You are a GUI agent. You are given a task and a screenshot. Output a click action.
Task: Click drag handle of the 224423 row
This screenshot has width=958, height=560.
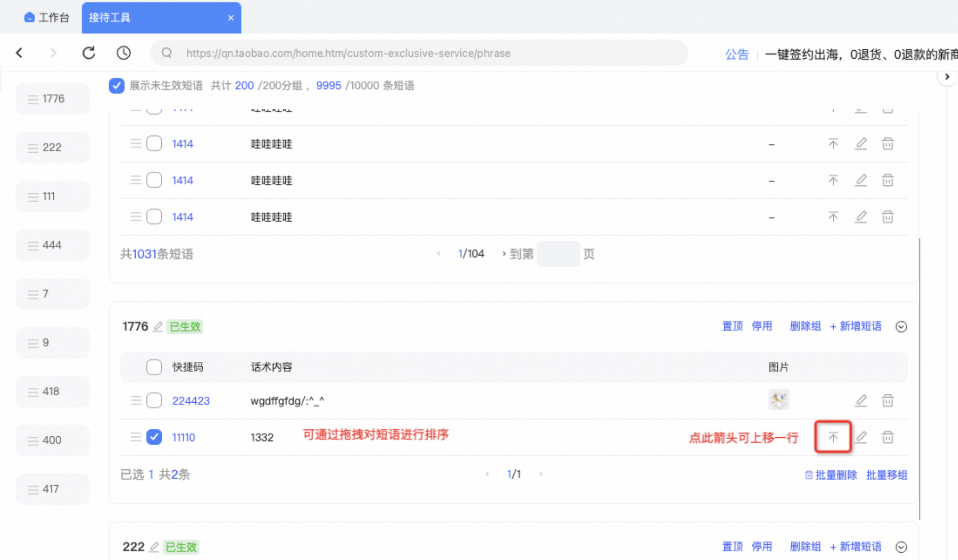tap(136, 400)
